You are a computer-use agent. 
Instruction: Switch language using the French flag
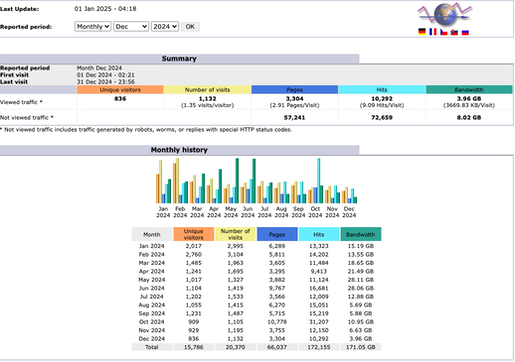pyautogui.click(x=433, y=32)
